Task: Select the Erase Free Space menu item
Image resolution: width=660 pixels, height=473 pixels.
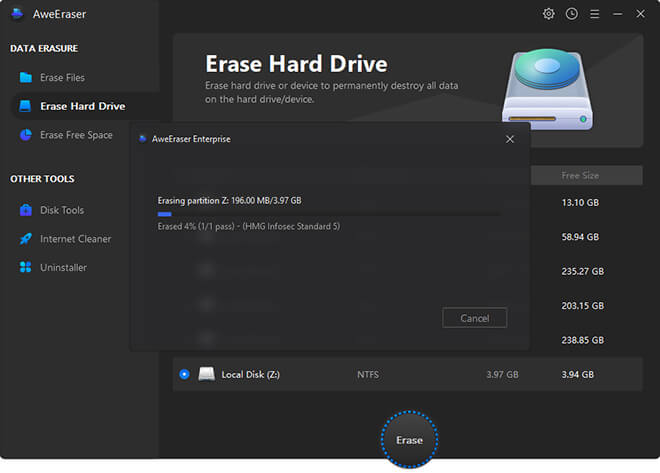Action: click(76, 135)
